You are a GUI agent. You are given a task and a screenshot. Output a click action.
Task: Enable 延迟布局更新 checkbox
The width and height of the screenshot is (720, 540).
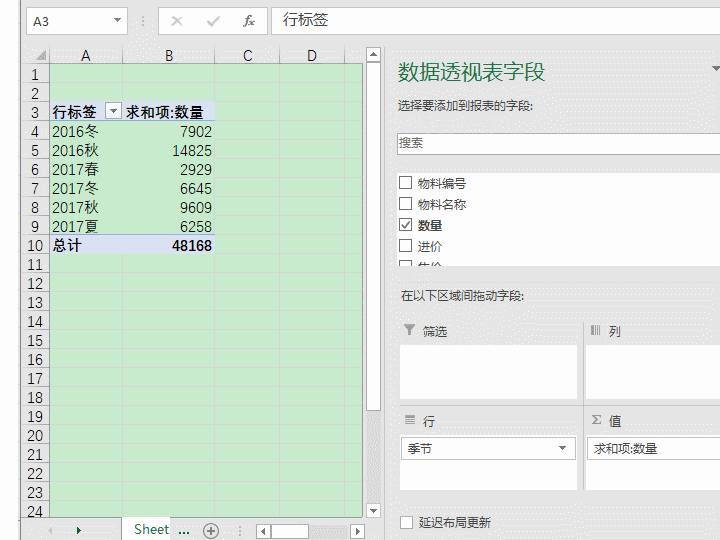(406, 522)
